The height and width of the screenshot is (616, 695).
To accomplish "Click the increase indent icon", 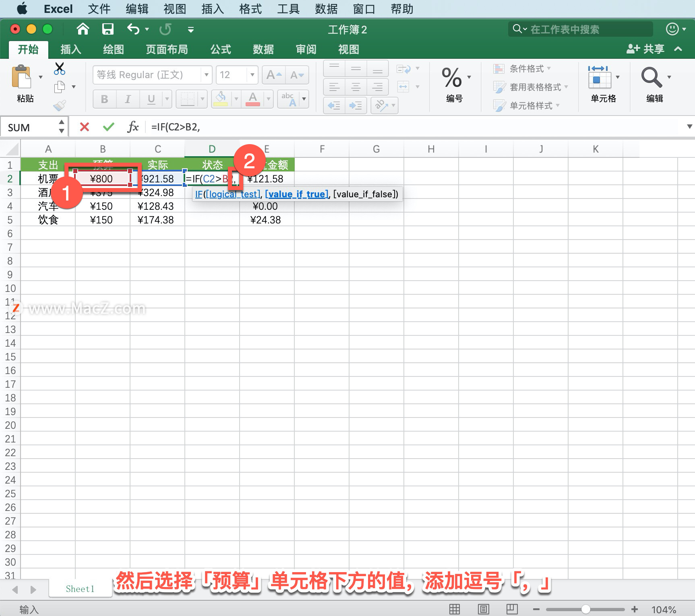I will 356,105.
